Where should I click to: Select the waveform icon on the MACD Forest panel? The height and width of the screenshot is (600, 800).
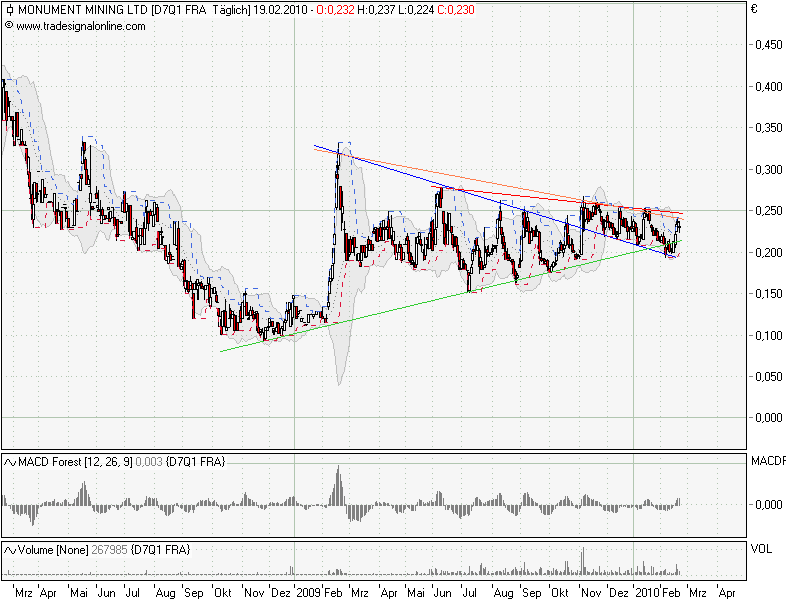(x=10, y=463)
